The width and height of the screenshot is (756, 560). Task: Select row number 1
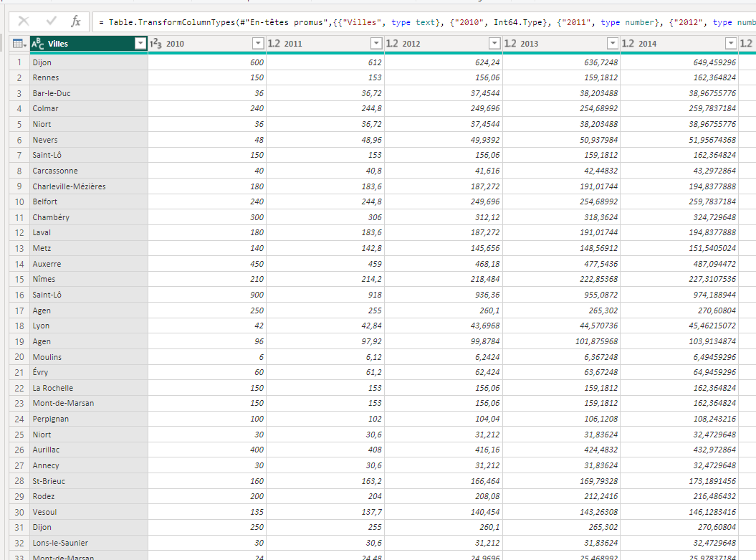(19, 62)
